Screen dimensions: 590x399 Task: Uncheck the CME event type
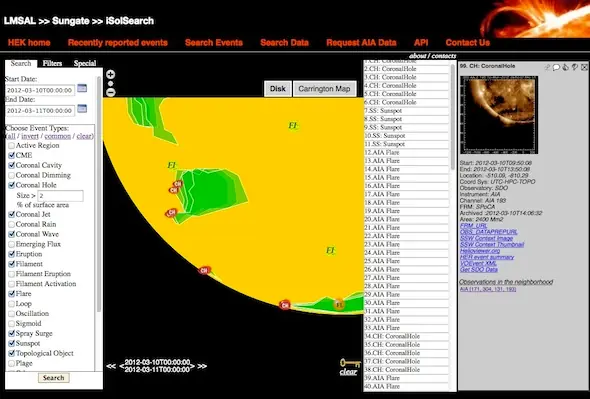pyautogui.click(x=12, y=155)
